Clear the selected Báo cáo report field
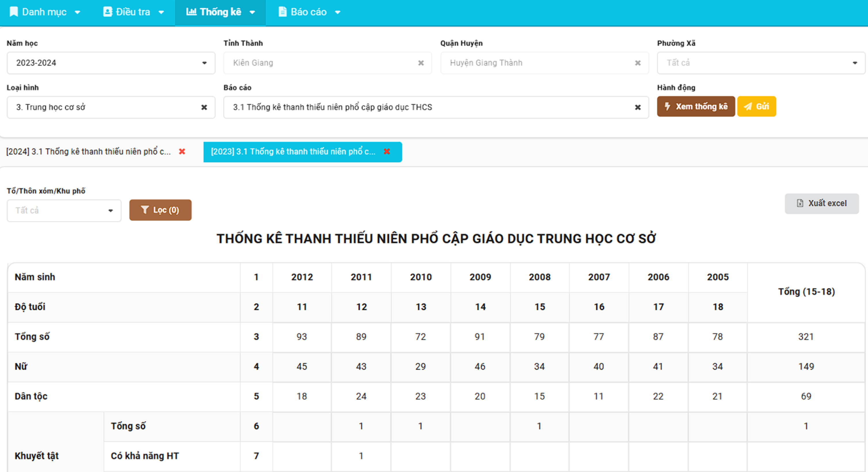 point(637,107)
